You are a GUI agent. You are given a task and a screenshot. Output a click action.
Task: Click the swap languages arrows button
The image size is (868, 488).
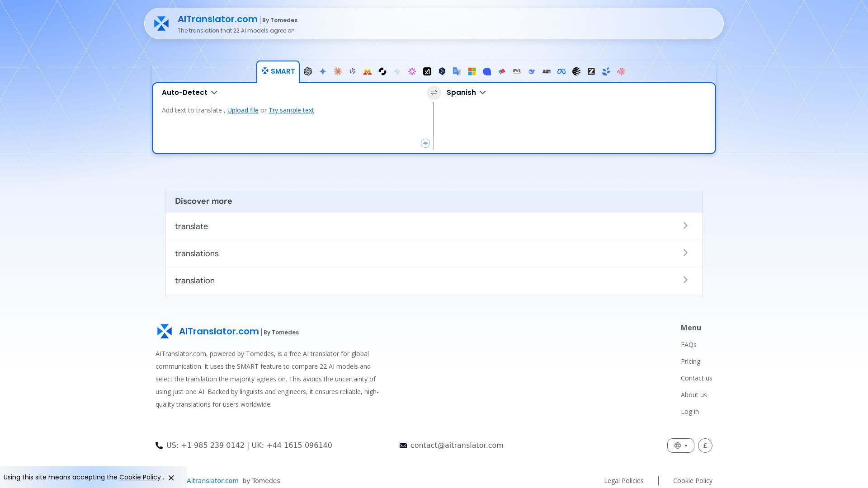coord(434,93)
